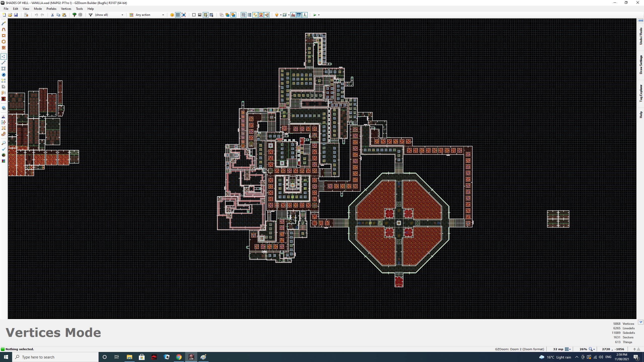Open the Tools menu

pos(79,9)
